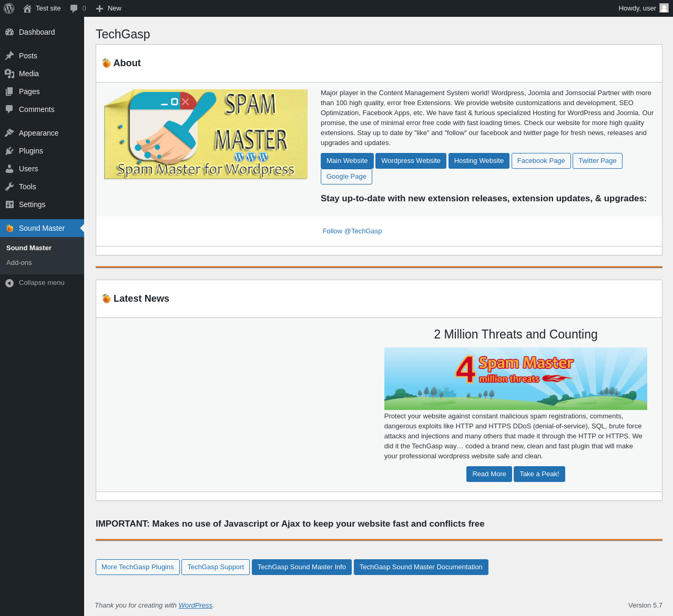Open Appearance in the admin menu
Viewport: 673px width, 616px height.
point(42,133)
